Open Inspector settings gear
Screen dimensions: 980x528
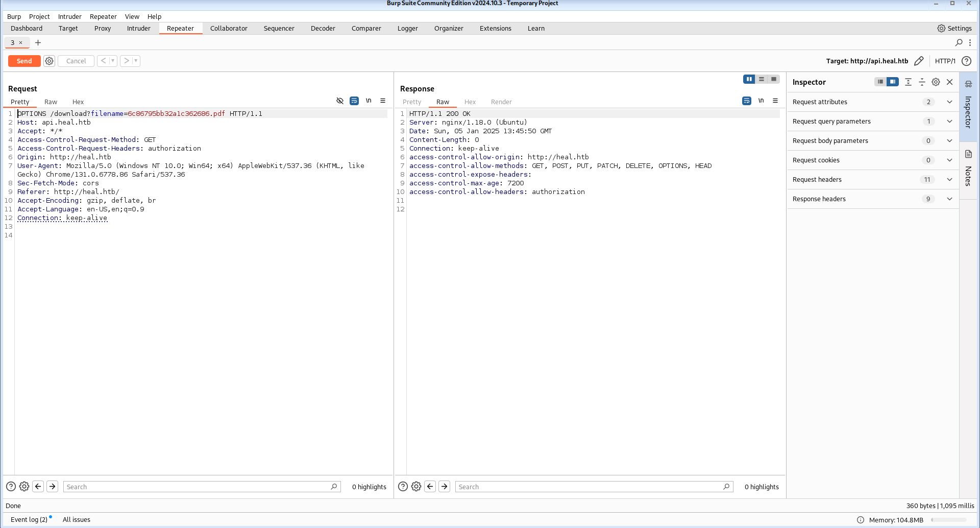pyautogui.click(x=936, y=82)
